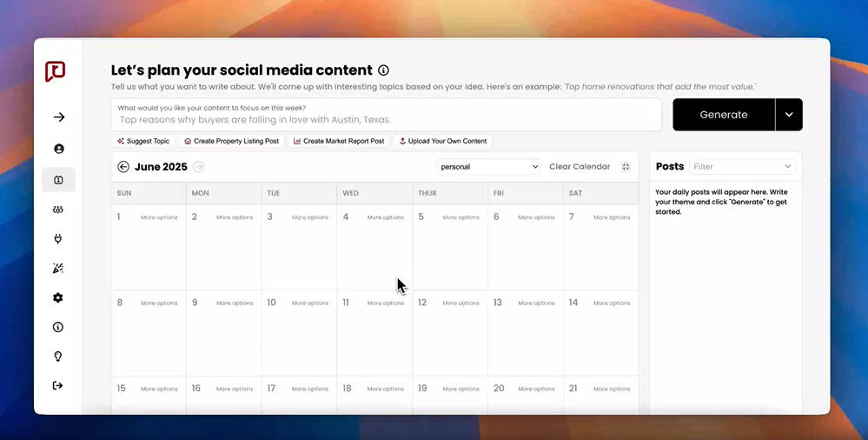Click the sidebar info circle icon
This screenshot has height=440, width=868.
pyautogui.click(x=58, y=327)
